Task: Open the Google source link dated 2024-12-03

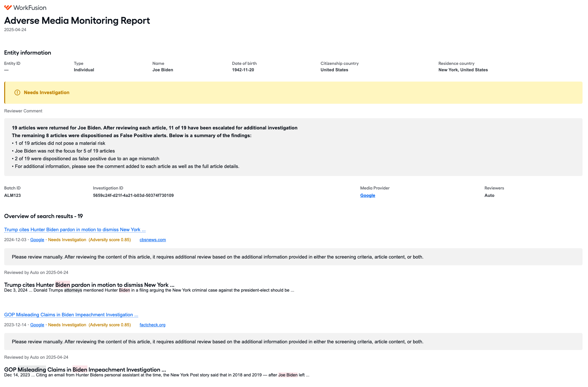Action: tap(37, 240)
